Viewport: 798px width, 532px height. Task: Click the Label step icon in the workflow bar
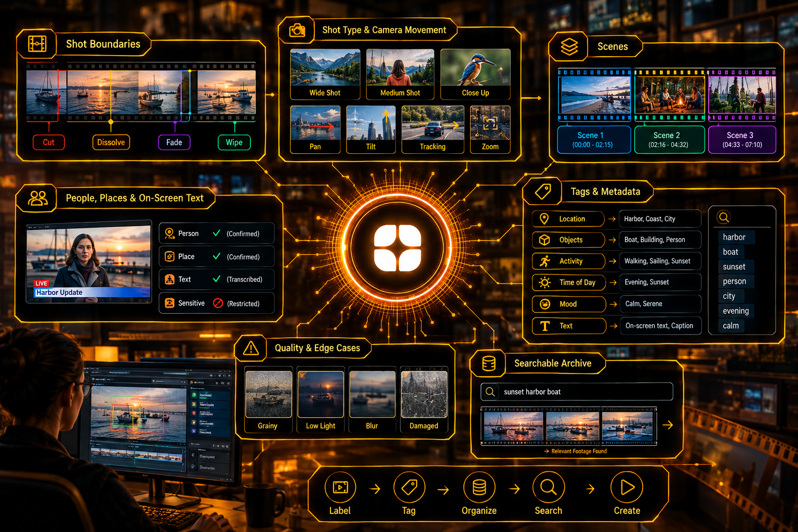[340, 487]
